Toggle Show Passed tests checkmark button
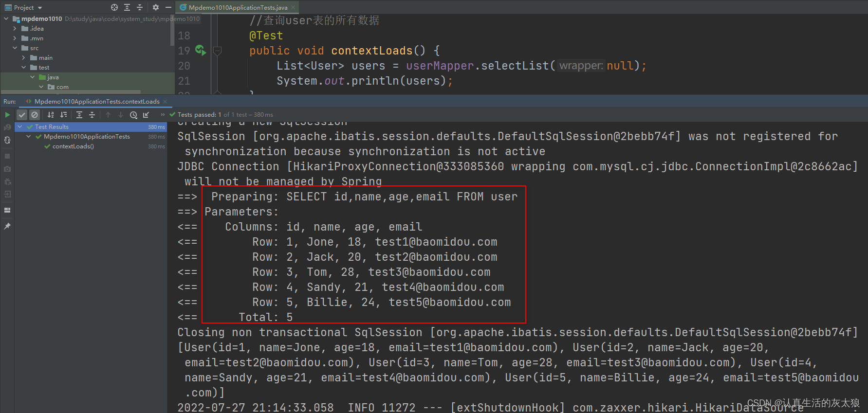868x413 pixels. (x=22, y=115)
